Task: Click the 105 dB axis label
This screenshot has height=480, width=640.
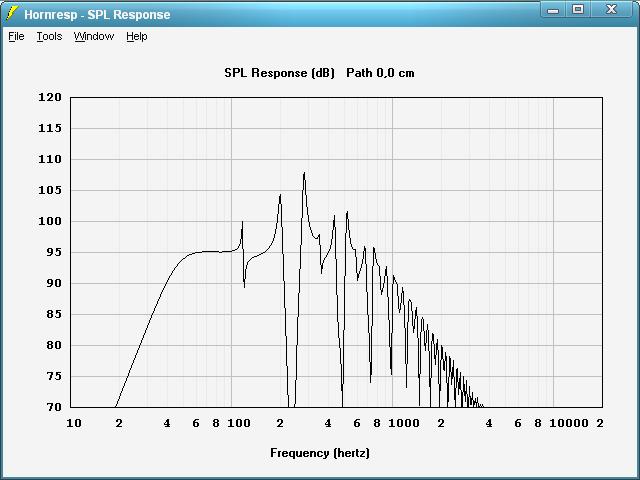Action: (50, 190)
